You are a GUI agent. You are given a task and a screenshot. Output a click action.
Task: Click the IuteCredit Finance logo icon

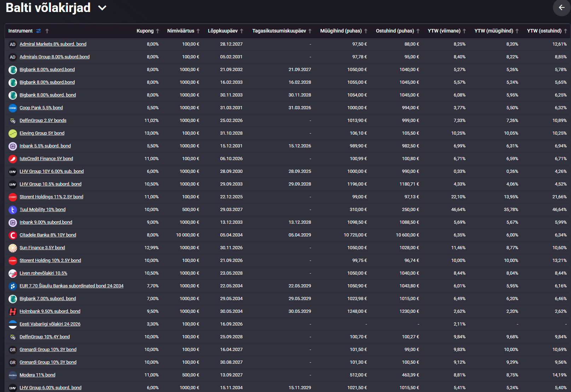[13, 159]
